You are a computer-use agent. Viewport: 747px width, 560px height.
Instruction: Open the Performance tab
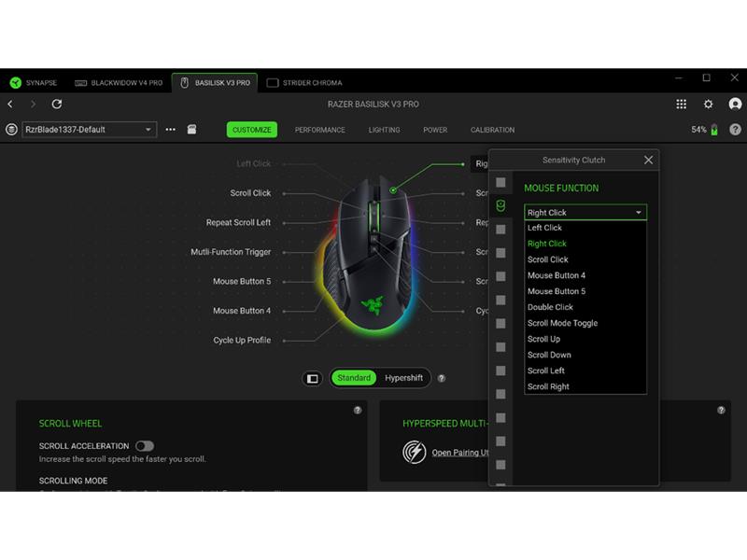pos(319,130)
